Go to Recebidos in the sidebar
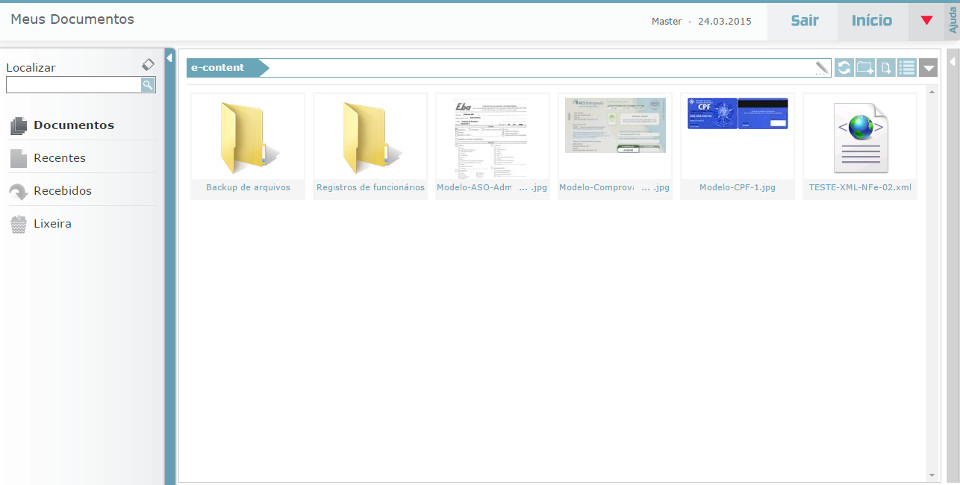This screenshot has width=960, height=485. [x=62, y=191]
